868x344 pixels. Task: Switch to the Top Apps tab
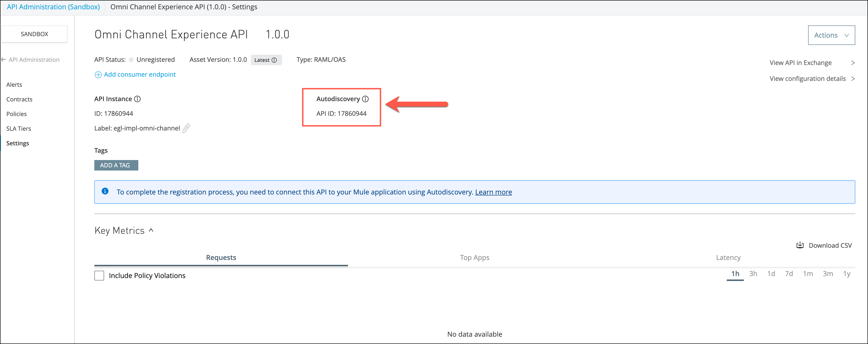click(x=474, y=258)
